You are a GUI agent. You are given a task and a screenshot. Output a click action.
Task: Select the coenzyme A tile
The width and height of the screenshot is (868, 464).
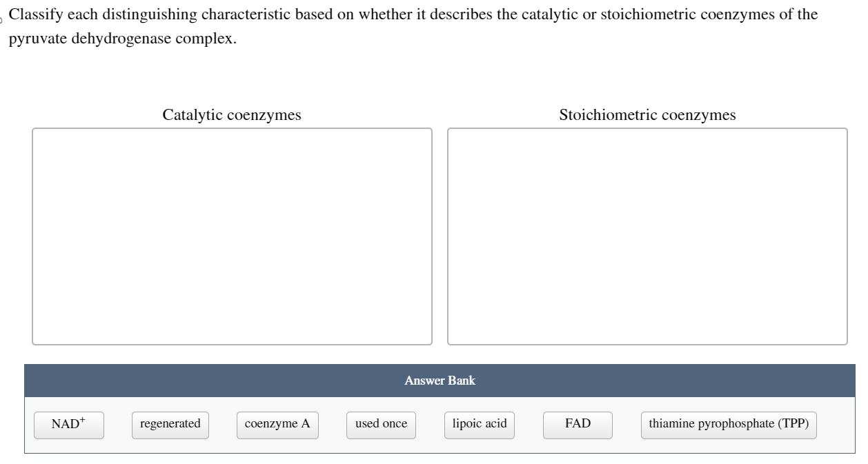pyautogui.click(x=277, y=425)
